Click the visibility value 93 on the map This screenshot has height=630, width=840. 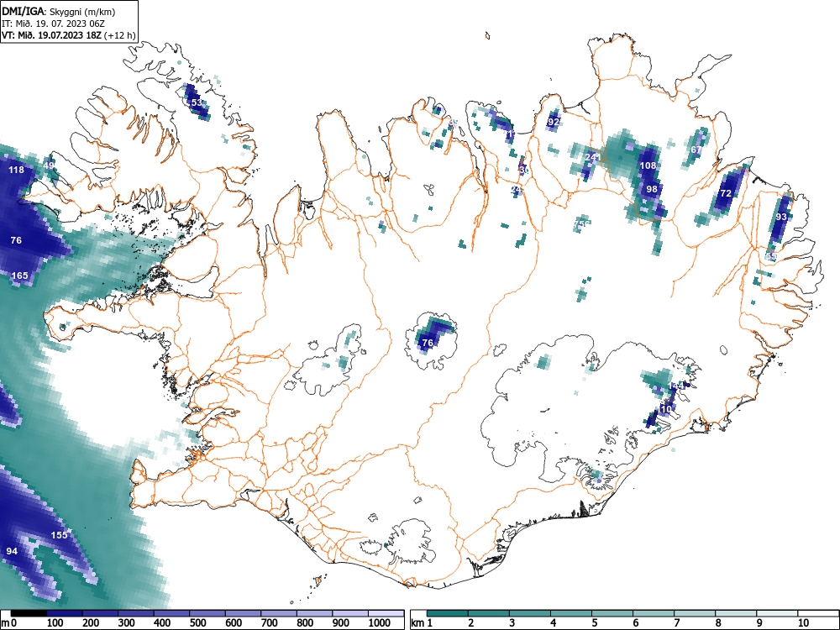pyautogui.click(x=781, y=217)
